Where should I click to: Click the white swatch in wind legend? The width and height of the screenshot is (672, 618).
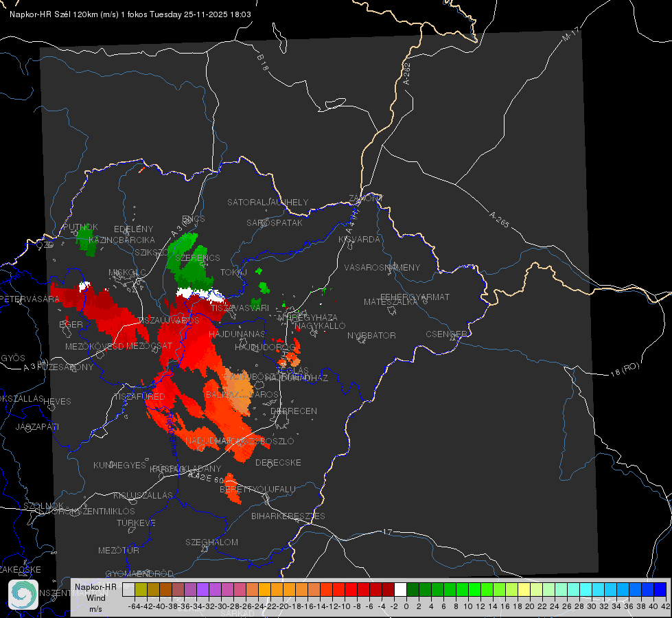coord(400,590)
